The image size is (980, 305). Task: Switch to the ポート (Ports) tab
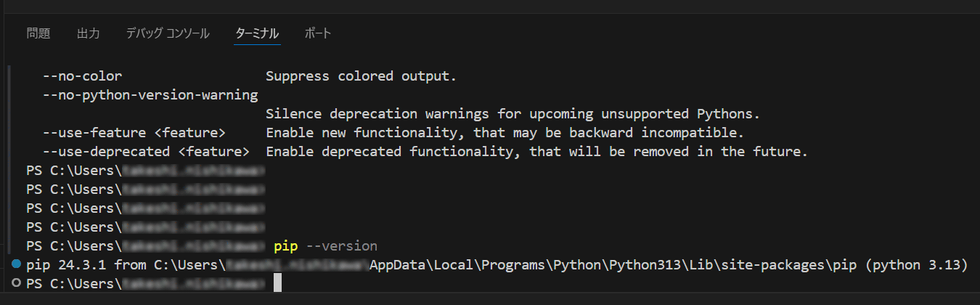pos(317,33)
